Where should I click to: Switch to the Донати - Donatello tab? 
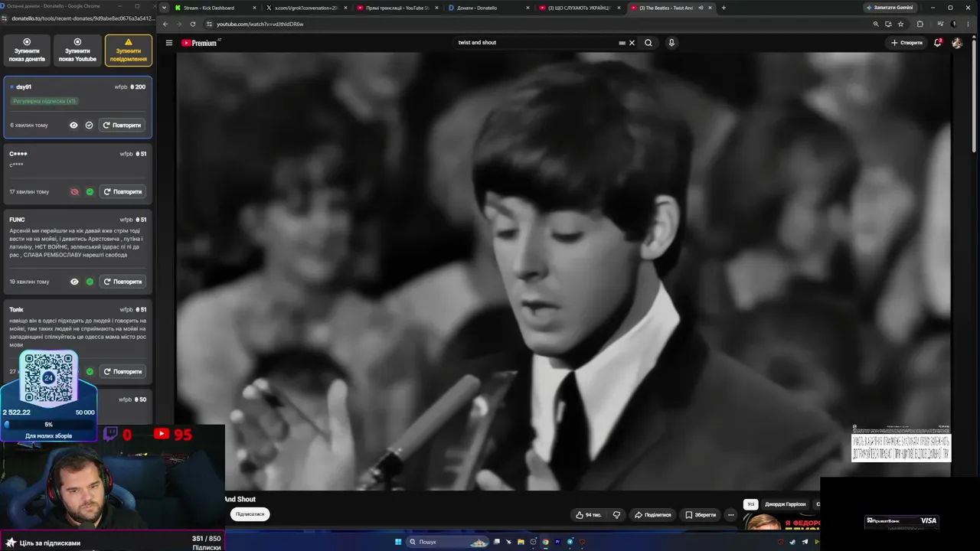(488, 8)
